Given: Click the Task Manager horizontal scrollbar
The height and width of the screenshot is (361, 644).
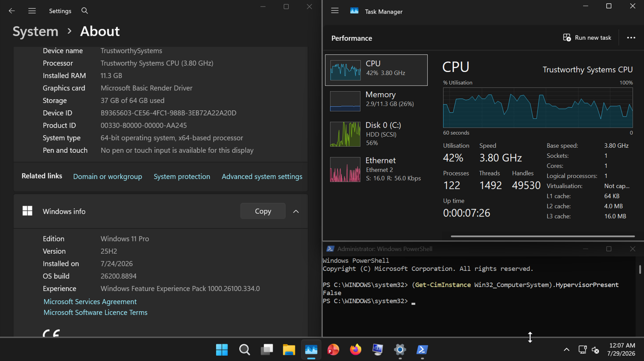Looking at the screenshot, I should (543, 236).
